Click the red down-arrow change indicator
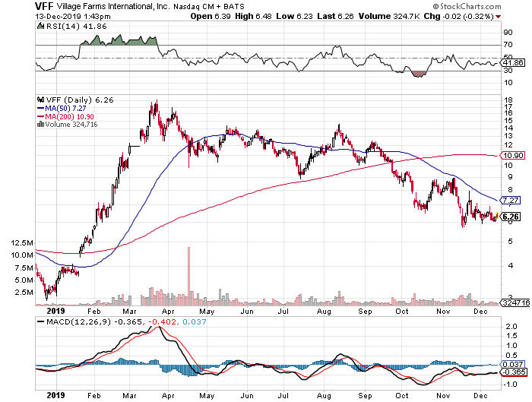The height and width of the screenshot is (402, 532). coord(498,17)
